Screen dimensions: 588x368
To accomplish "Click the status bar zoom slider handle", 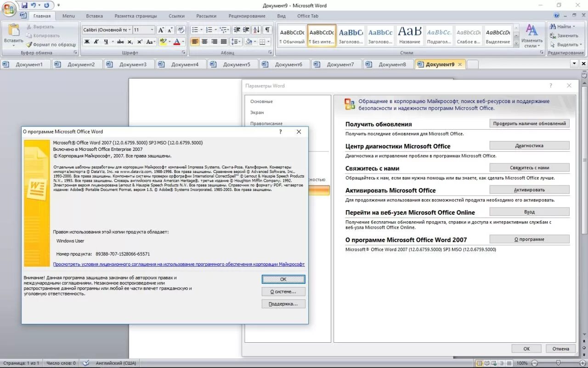I will tap(558, 363).
